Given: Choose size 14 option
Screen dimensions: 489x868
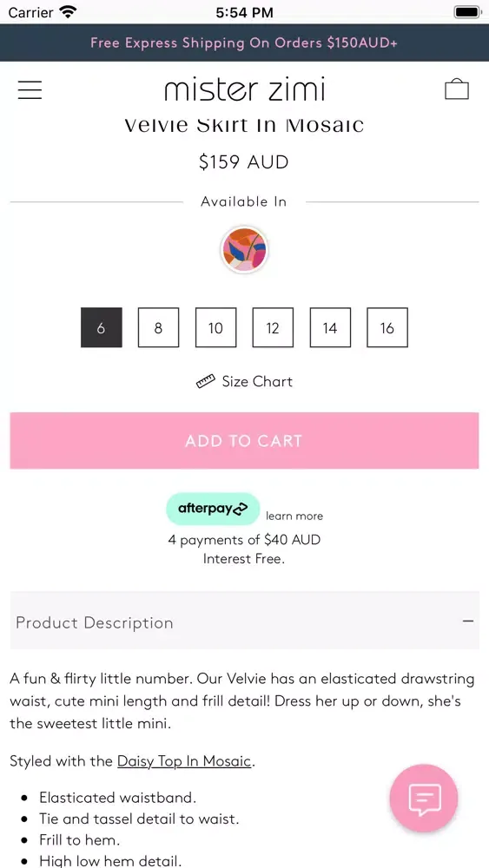Looking at the screenshot, I should (x=330, y=328).
